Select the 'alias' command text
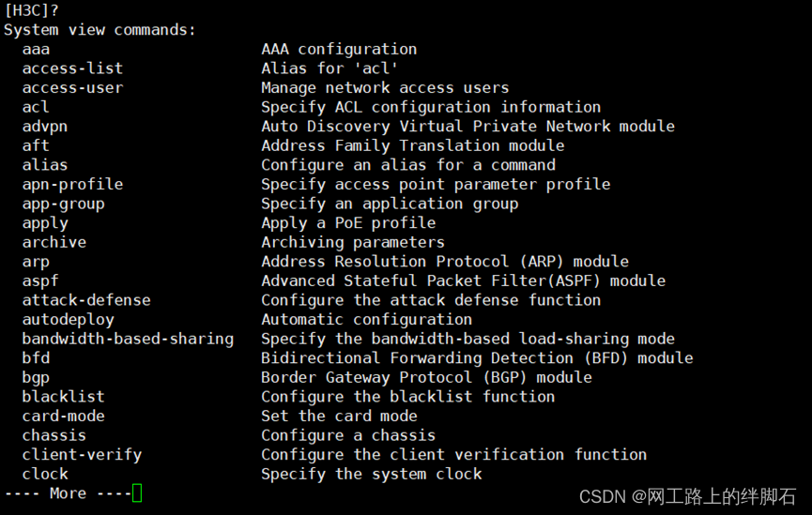812x515 pixels. coord(45,165)
